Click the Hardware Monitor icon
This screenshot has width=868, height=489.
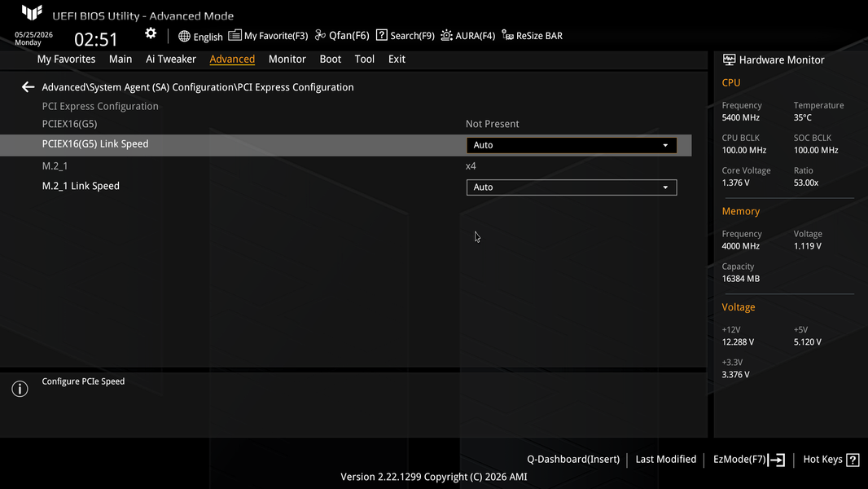[x=729, y=59]
